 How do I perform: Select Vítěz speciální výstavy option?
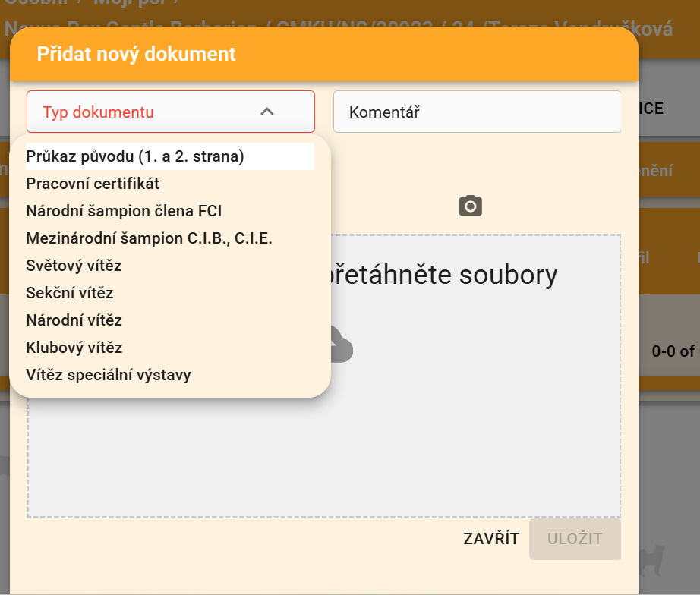pyautogui.click(x=109, y=375)
